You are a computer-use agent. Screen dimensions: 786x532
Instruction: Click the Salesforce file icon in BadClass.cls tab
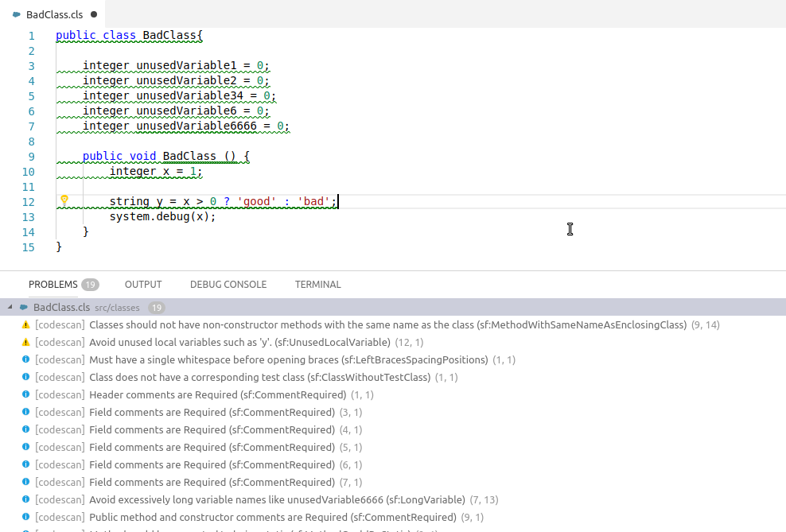tap(17, 14)
